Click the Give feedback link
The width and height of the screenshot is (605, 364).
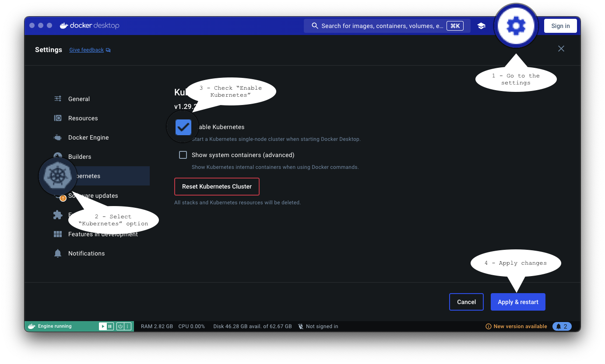pos(87,50)
